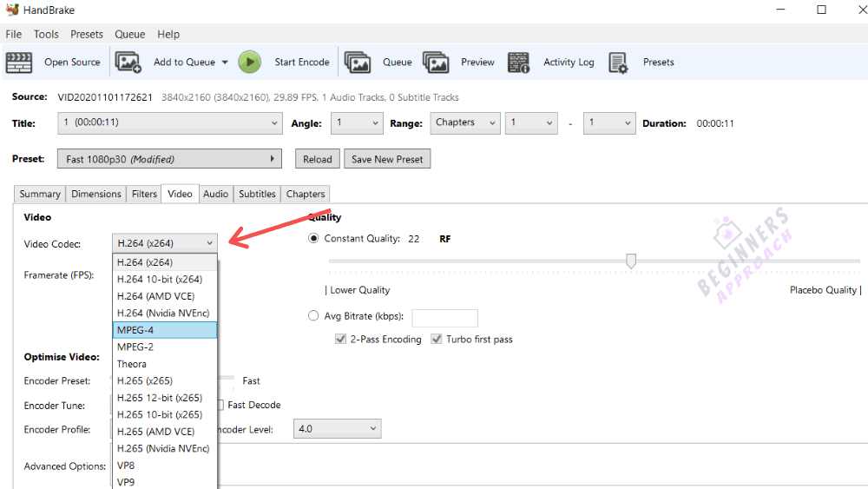Image resolution: width=868 pixels, height=489 pixels.
Task: Open the Range Chapters dropdown
Action: click(x=465, y=123)
